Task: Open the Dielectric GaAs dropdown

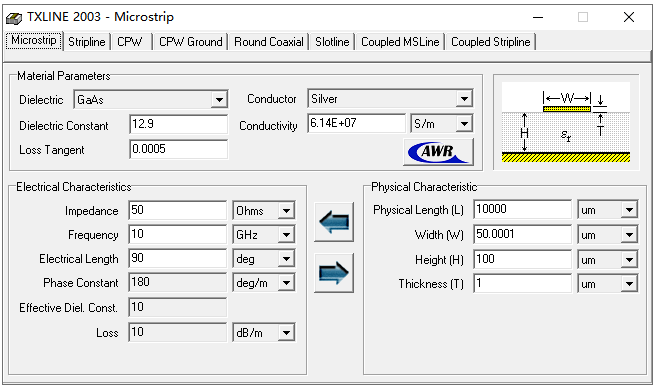Action: pos(219,100)
